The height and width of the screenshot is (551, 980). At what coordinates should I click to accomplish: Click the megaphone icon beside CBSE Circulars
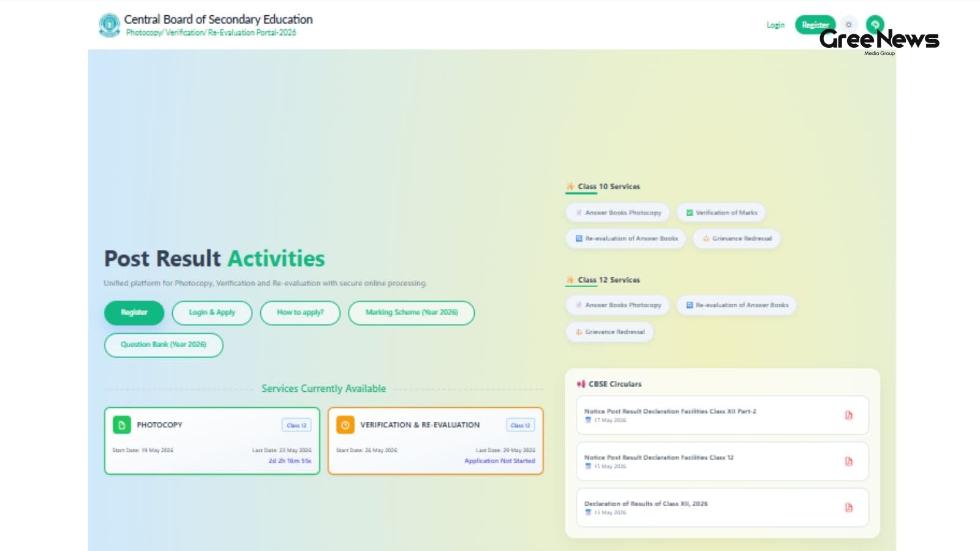pos(581,384)
